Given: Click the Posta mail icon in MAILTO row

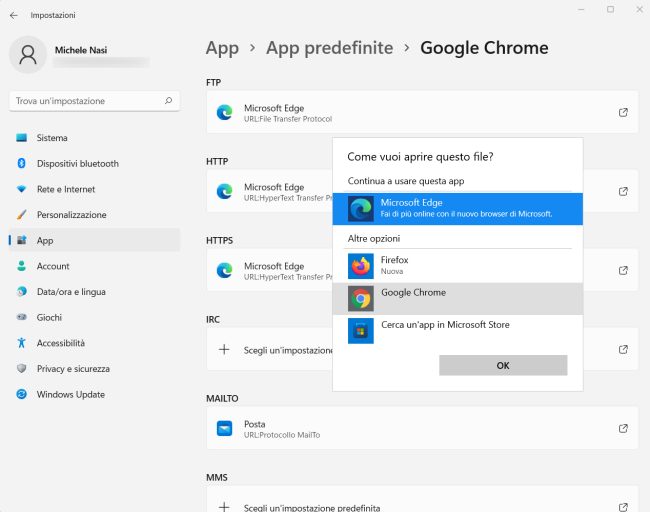Looking at the screenshot, I should point(225,429).
